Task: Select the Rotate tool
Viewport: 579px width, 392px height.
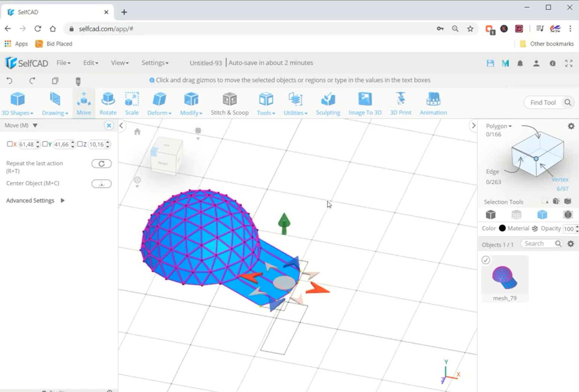Action: click(108, 103)
